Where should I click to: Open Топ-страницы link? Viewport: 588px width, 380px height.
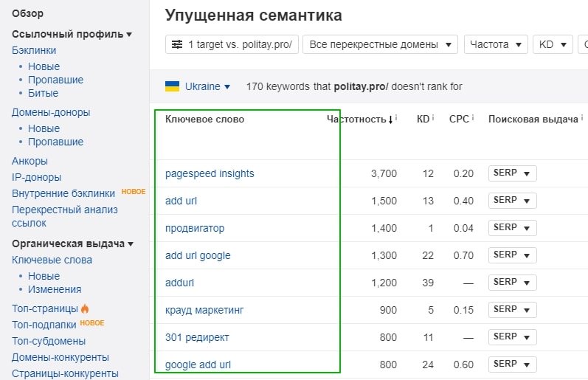click(44, 308)
